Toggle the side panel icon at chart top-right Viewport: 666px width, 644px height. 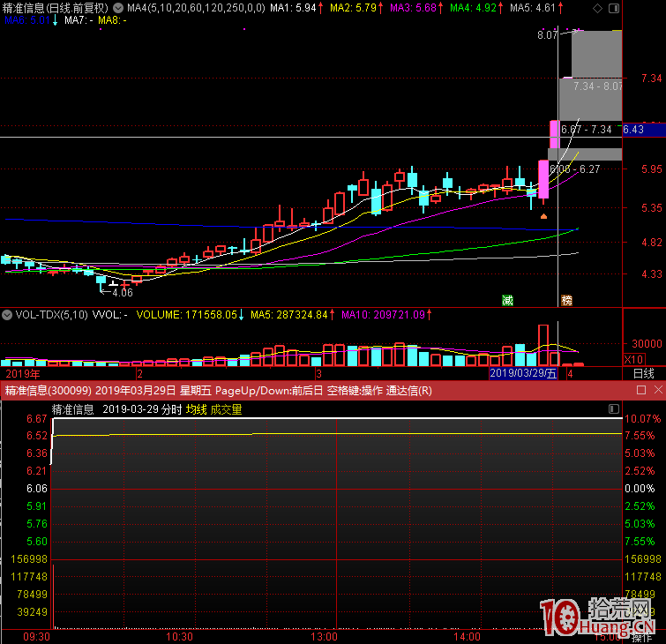click(614, 8)
